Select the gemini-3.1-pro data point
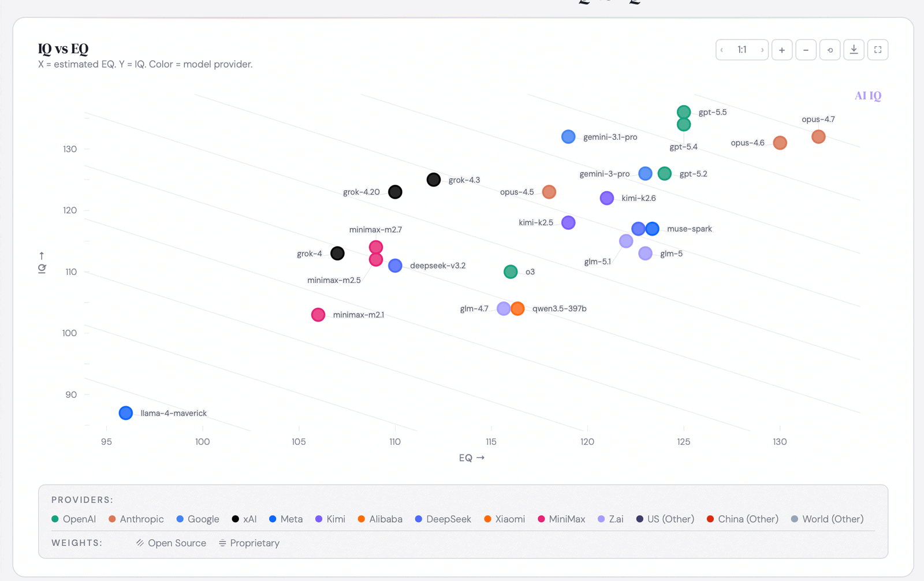The width and height of the screenshot is (924, 581). click(x=568, y=137)
